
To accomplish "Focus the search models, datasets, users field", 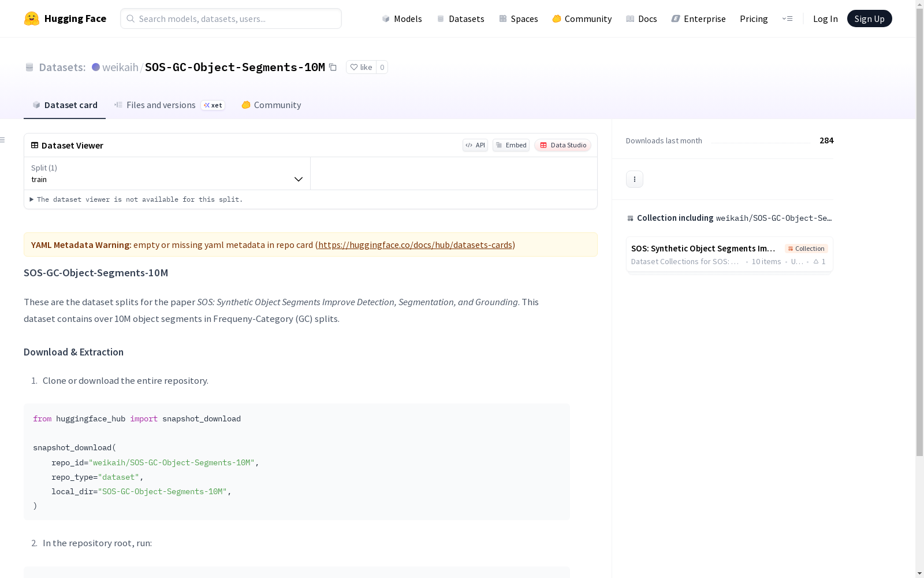I will (x=231, y=18).
